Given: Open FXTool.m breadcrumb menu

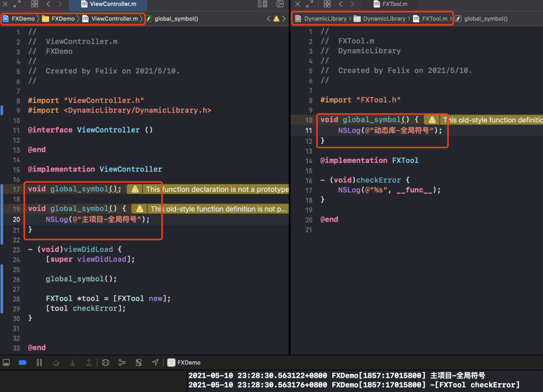Looking at the screenshot, I should pyautogui.click(x=430, y=19).
